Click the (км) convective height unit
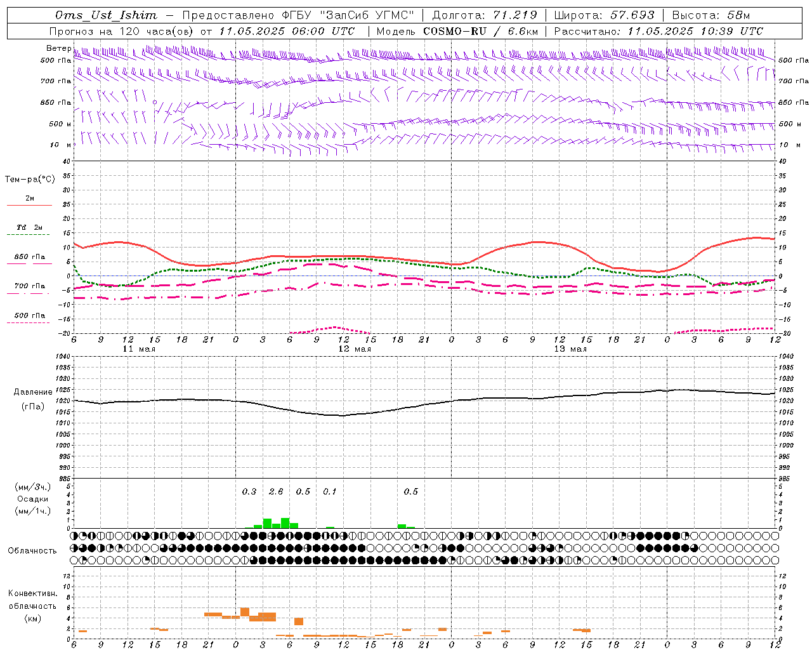This screenshot has height=650, width=812. [32, 618]
